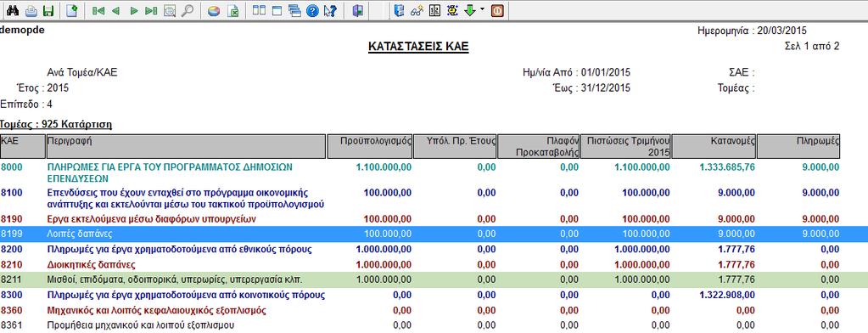
Task: Select the highlighted row 8199 Λοιπές δαπάνες
Action: pos(434,234)
